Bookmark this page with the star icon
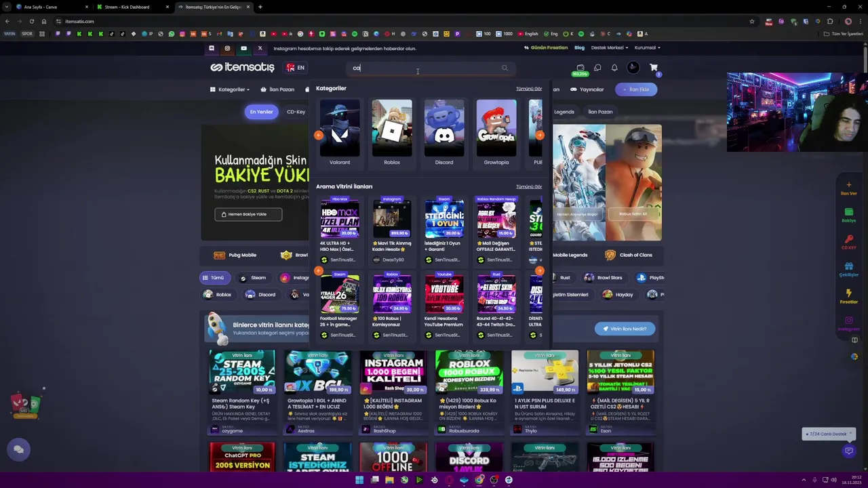Screen dimensions: 868x488 (x=751, y=21)
